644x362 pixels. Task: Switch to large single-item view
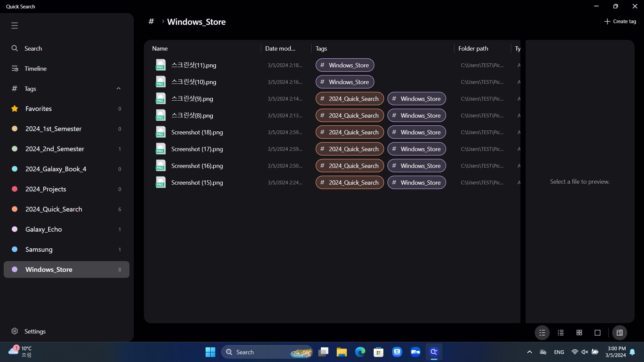[597, 333]
